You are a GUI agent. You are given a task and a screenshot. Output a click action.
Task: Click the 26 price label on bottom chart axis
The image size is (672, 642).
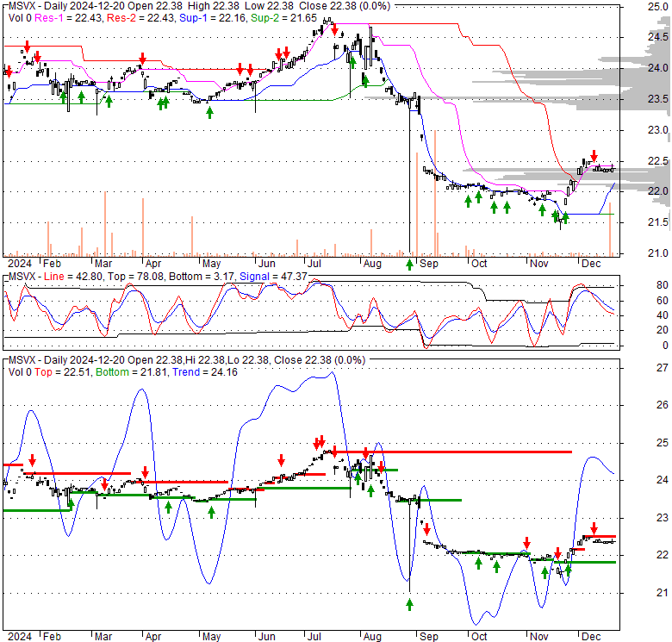pos(663,405)
